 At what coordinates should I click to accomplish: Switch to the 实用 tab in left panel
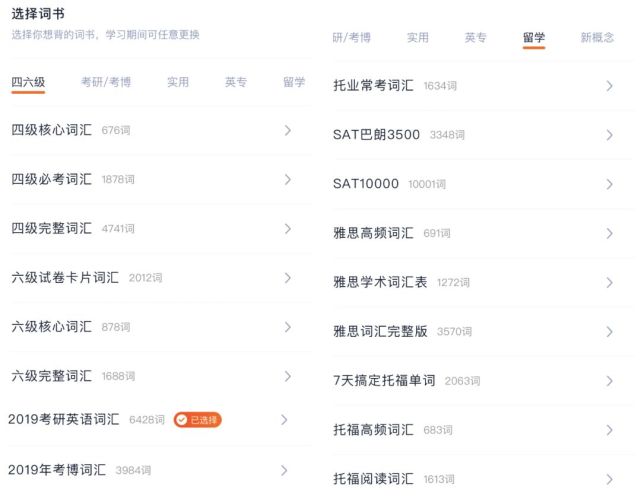(x=178, y=82)
